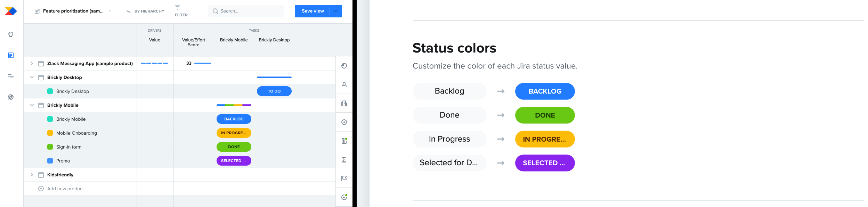
Task: Open the list document icon in sidebar
Action: (11, 55)
